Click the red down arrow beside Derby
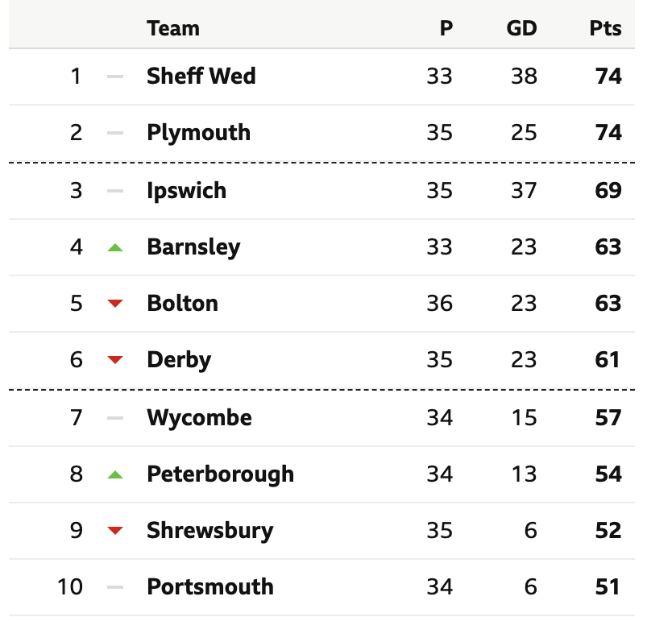672x617 pixels. coord(115,359)
